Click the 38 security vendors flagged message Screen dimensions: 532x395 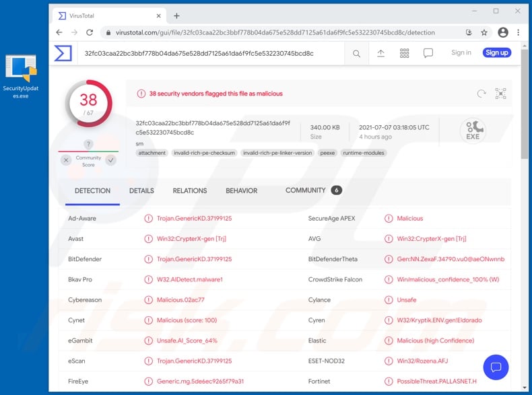[215, 94]
